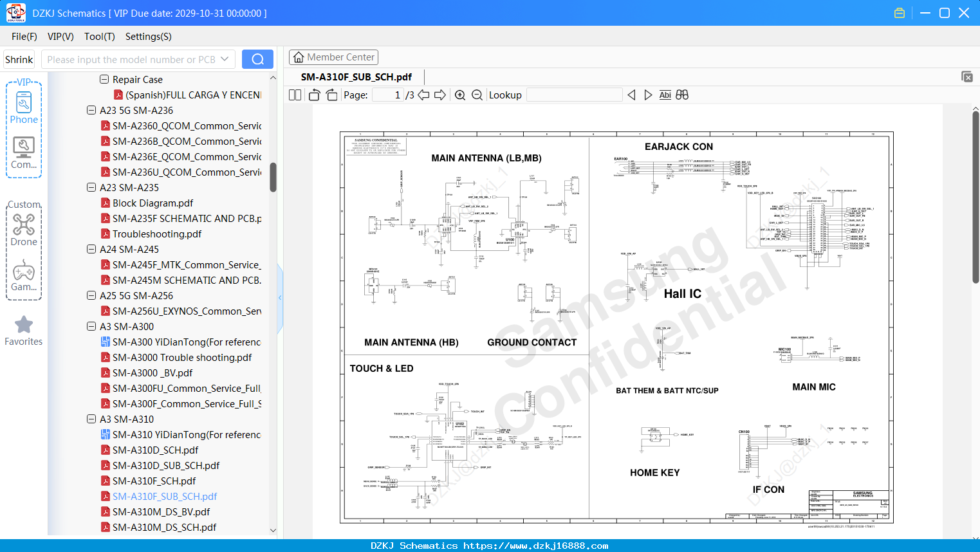Open the Computer category
The height and width of the screenshot is (552, 980).
24,152
